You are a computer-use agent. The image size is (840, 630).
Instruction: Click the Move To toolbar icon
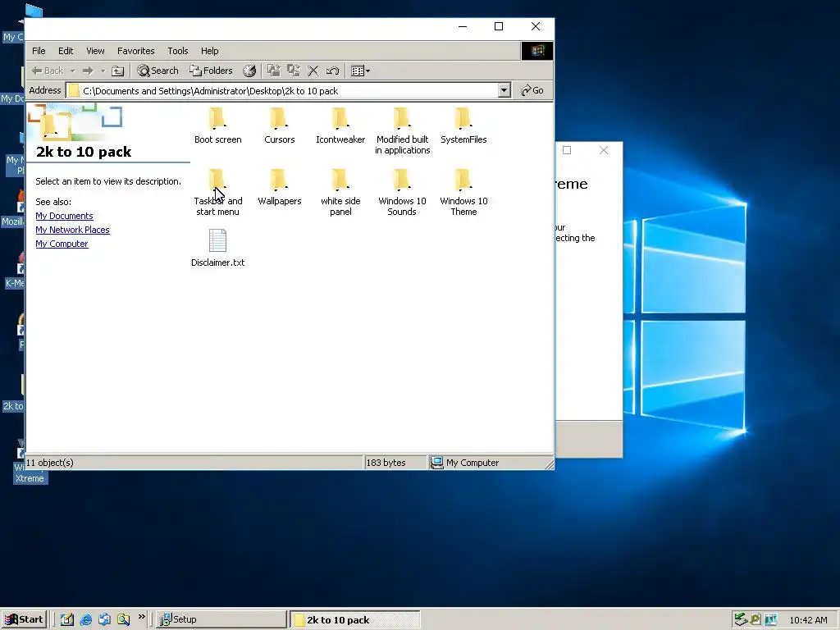click(x=274, y=71)
